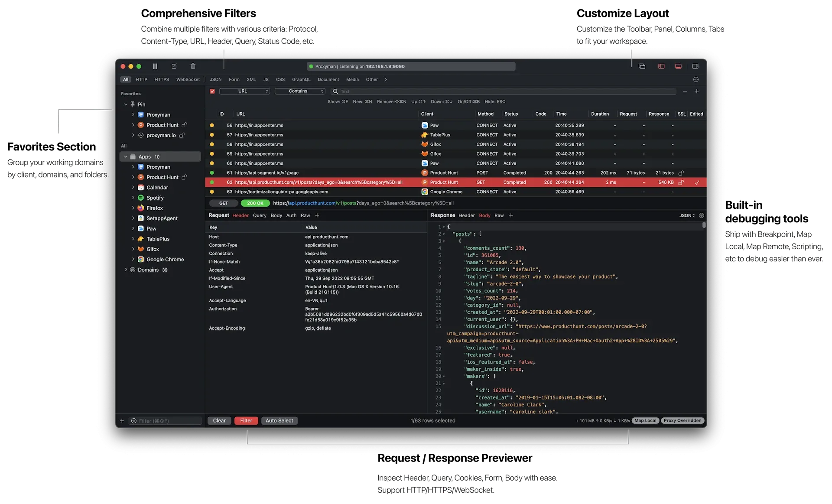Show more content-type filters chevron
832x504 pixels.
pyautogui.click(x=386, y=80)
